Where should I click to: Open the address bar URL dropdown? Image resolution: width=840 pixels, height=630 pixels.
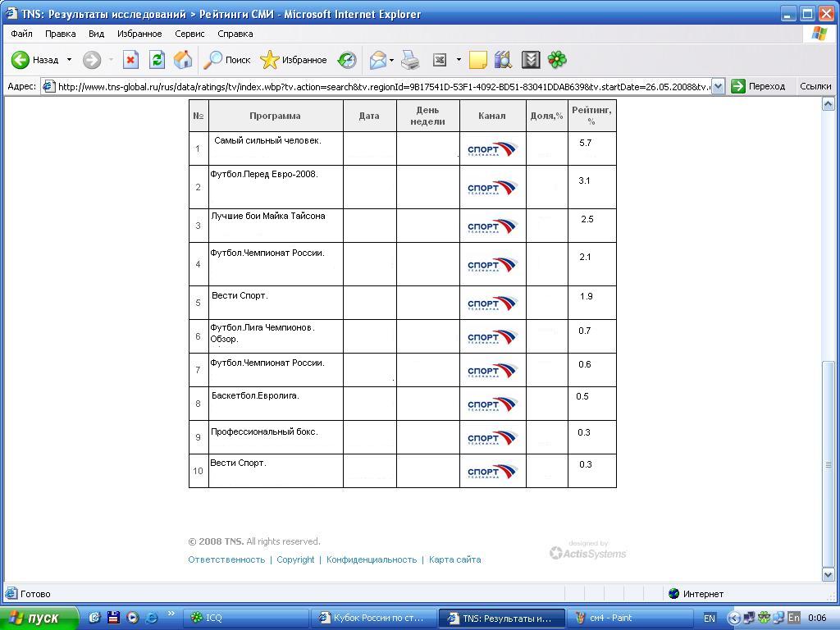point(718,86)
